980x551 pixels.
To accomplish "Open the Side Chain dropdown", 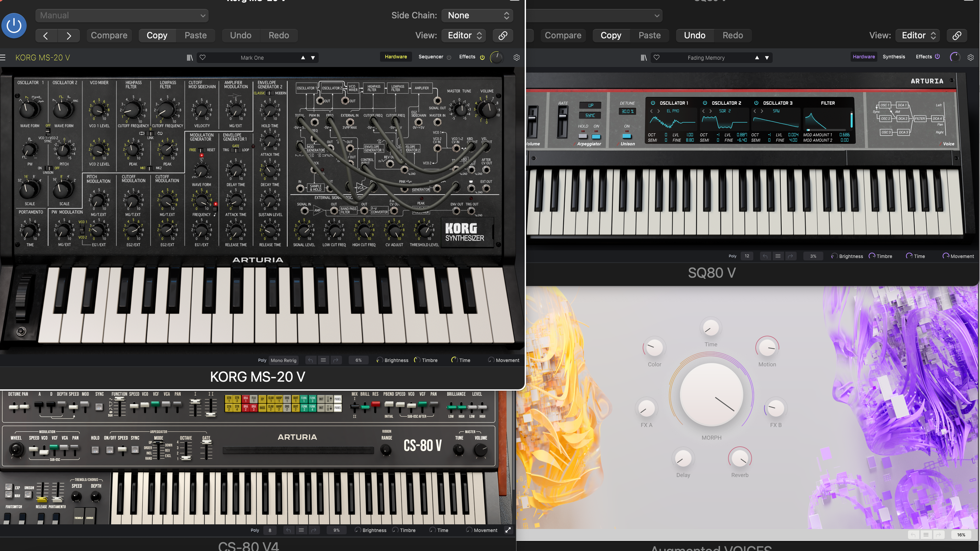I will (x=477, y=15).
